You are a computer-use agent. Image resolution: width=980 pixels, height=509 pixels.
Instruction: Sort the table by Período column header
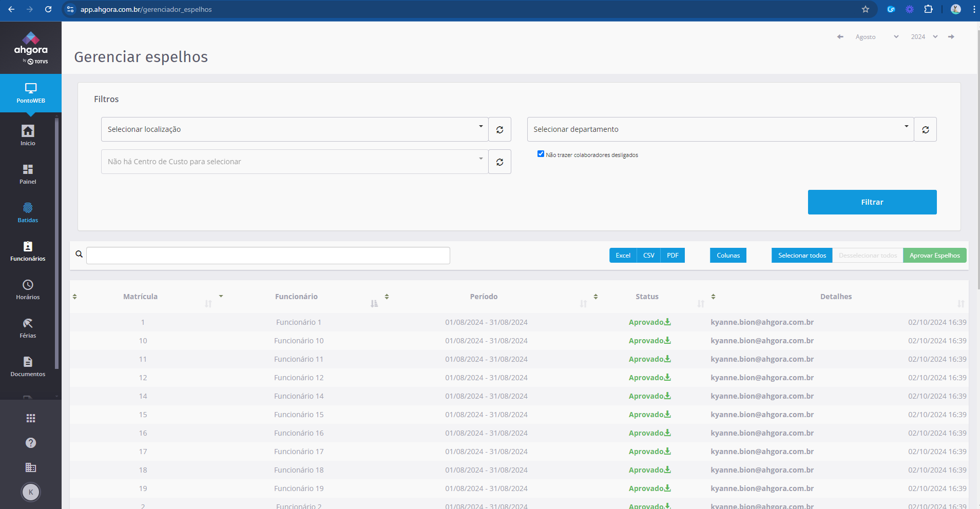(x=484, y=297)
